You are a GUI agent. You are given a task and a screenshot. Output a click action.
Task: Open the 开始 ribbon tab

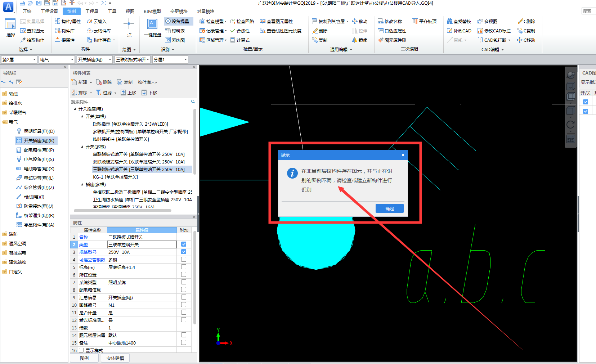[x=27, y=11]
